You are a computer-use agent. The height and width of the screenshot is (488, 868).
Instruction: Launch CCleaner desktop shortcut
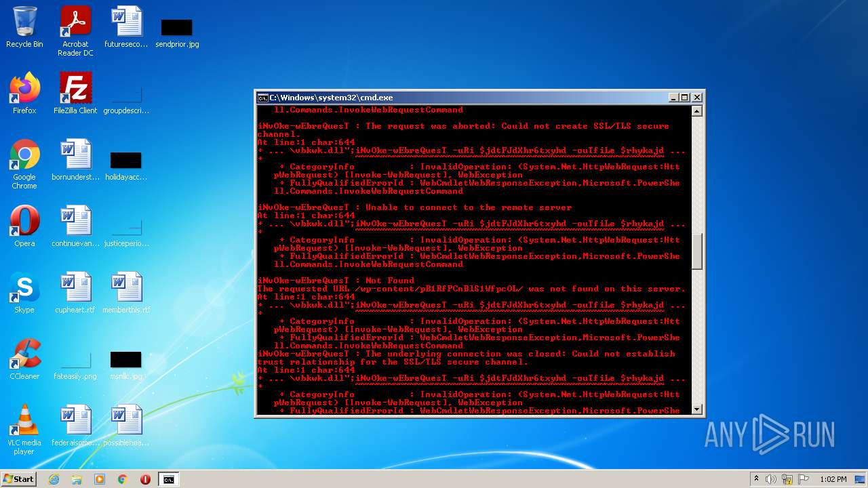click(x=24, y=359)
